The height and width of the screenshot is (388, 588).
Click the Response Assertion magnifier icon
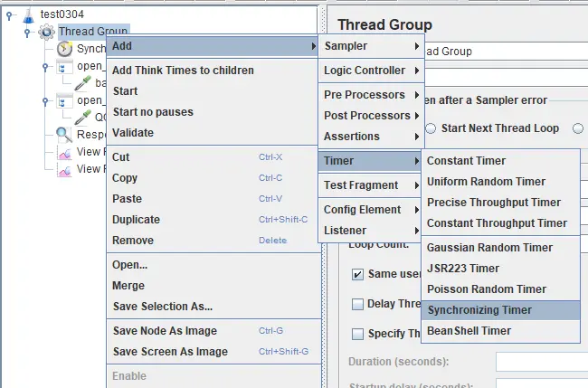tap(64, 135)
